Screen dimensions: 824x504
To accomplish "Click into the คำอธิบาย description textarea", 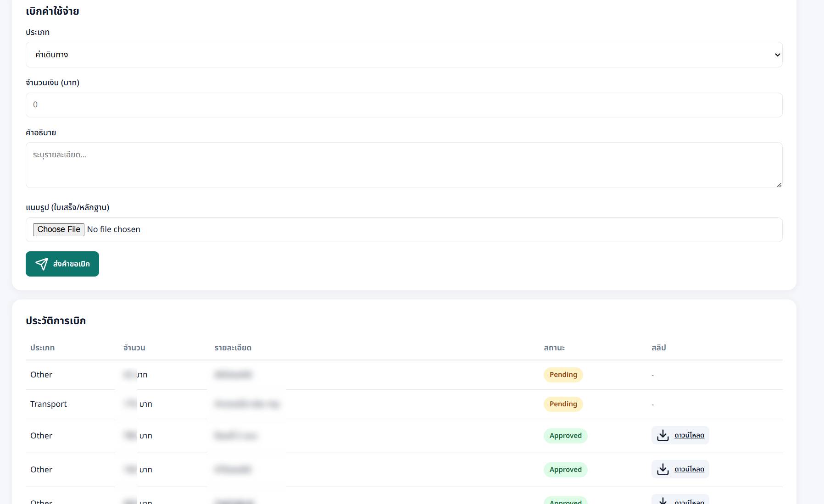I will tap(404, 165).
